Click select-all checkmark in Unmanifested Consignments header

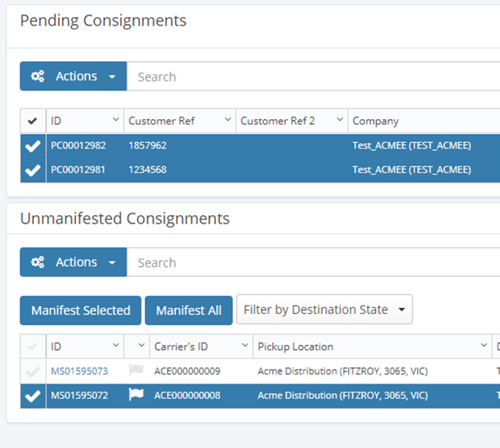(32, 347)
